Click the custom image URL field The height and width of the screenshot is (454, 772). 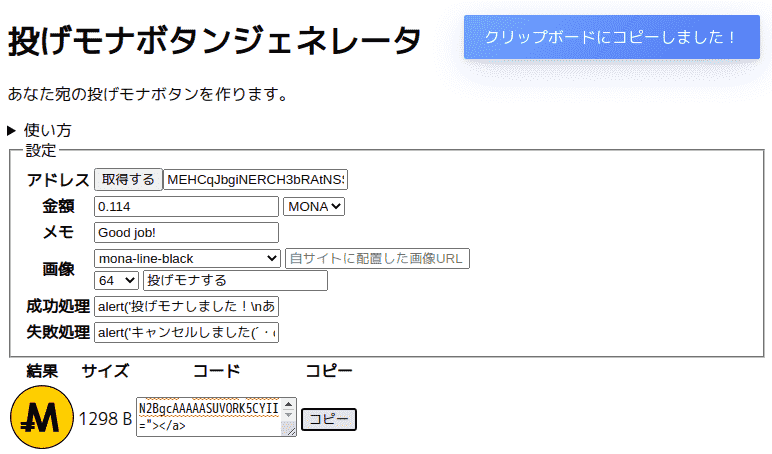(377, 259)
